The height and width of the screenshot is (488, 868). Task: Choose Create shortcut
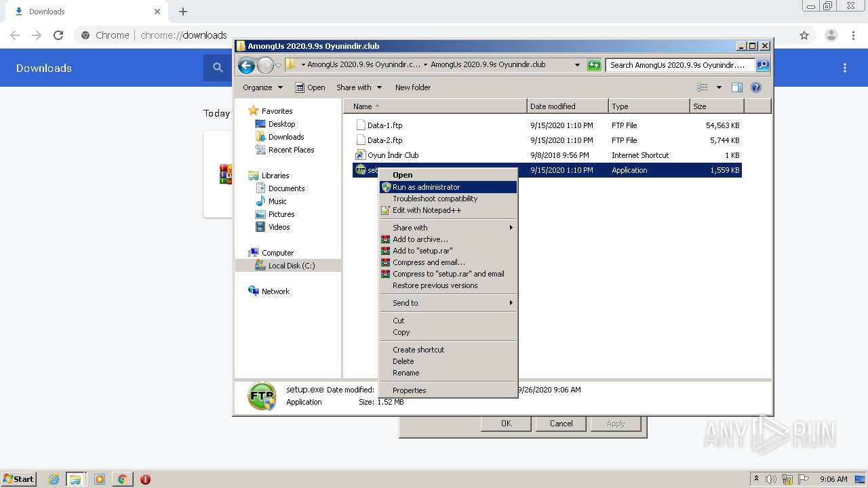(448, 350)
